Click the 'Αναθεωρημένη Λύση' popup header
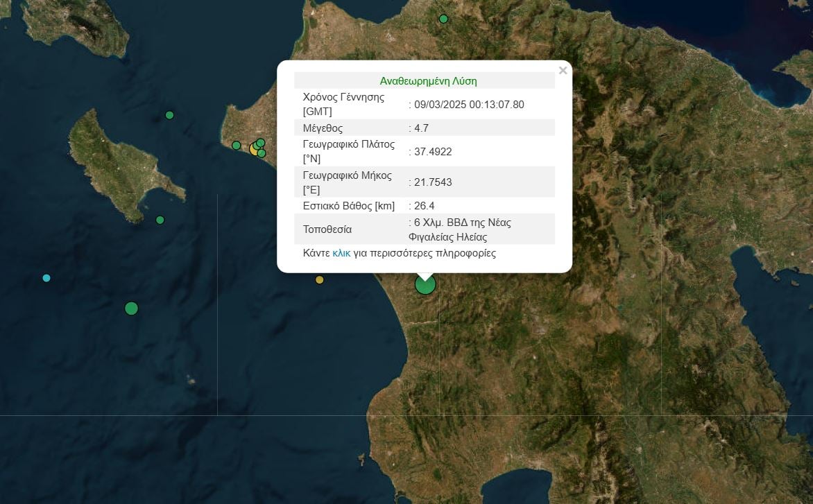 428,80
